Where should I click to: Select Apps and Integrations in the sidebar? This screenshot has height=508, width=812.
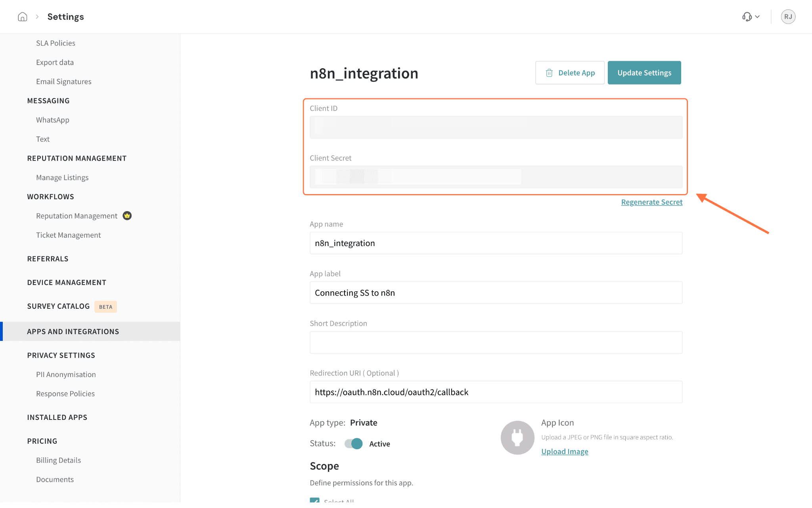(90, 331)
